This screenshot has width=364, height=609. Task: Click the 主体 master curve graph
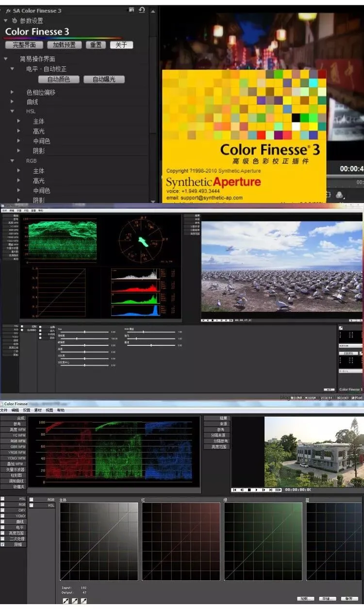[x=99, y=541]
